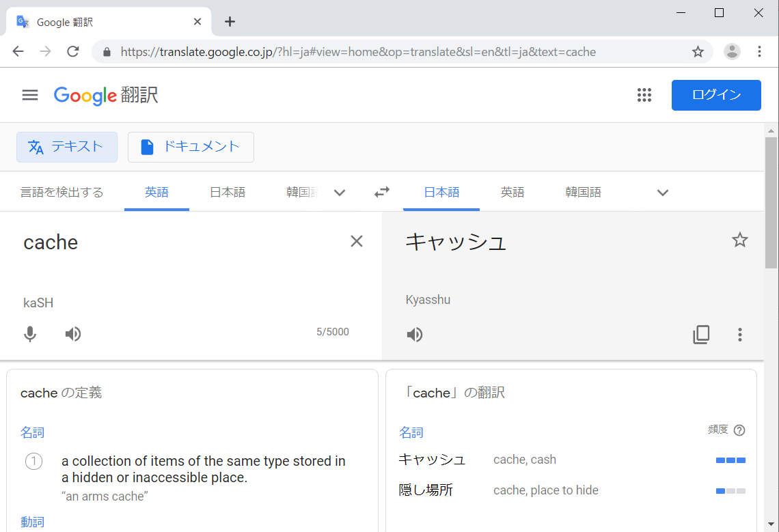Click the 'kaSH' pronunciation text

(x=38, y=303)
